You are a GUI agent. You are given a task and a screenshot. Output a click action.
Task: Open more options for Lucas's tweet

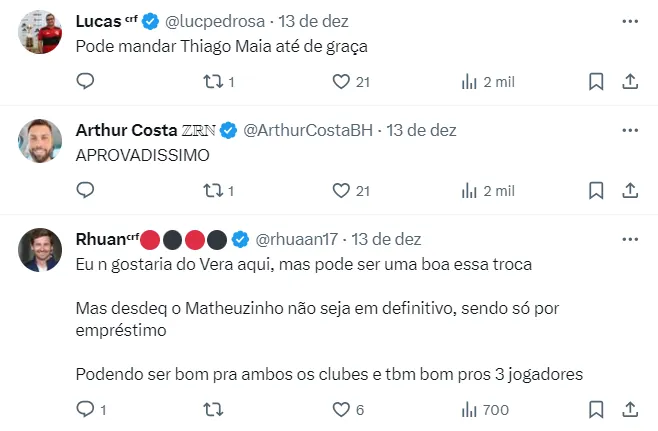pos(630,20)
